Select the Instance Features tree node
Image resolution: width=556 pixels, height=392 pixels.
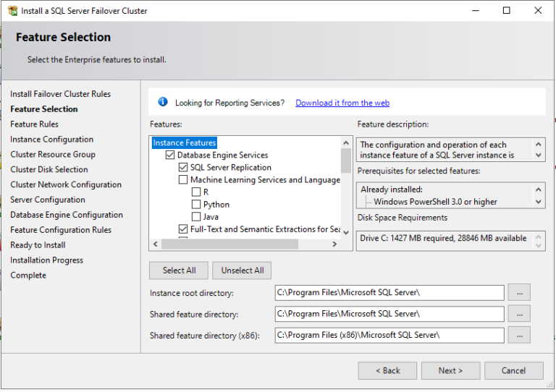tap(185, 143)
